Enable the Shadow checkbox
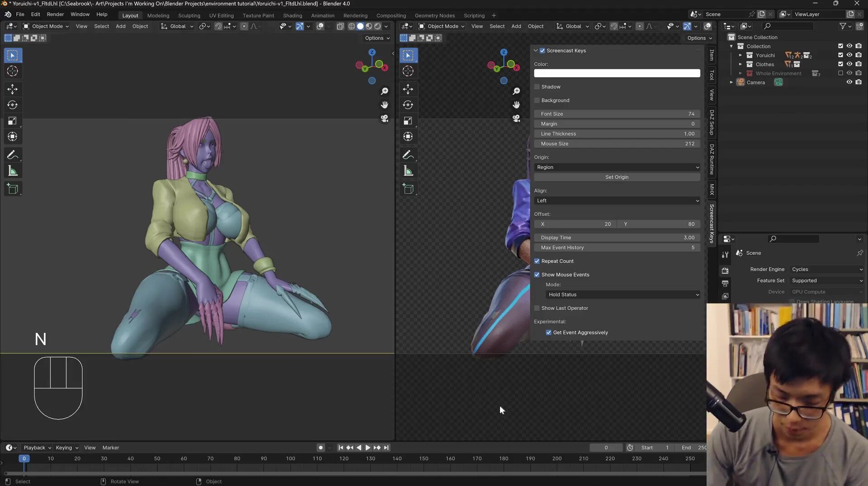 pyautogui.click(x=537, y=87)
